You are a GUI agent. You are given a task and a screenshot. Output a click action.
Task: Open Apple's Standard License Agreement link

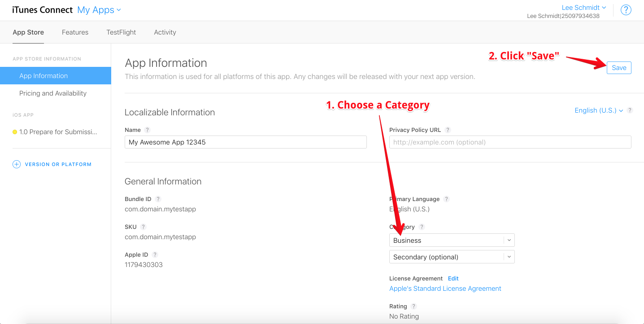[x=445, y=289]
